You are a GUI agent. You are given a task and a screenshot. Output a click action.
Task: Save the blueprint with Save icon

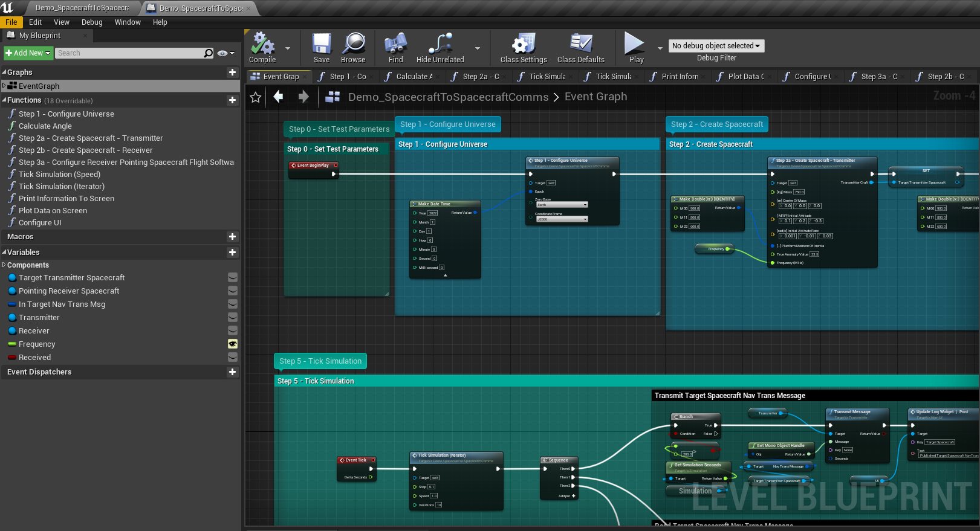pos(322,43)
